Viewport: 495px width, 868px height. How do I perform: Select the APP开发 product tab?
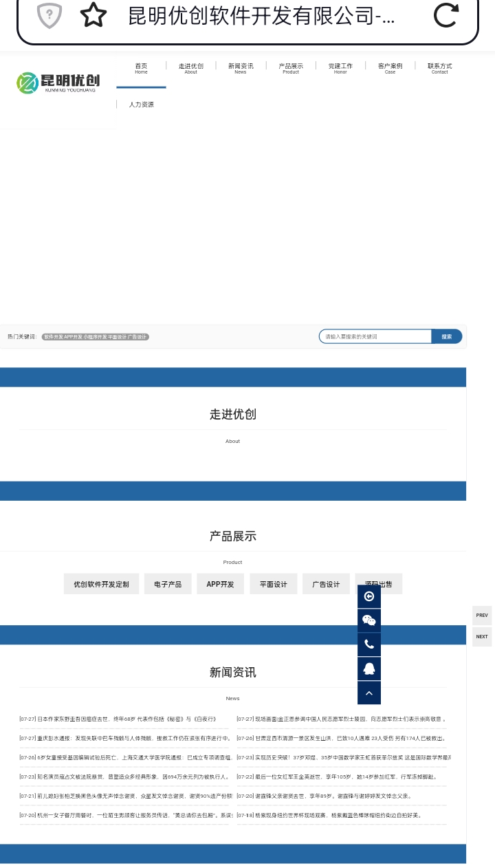pyautogui.click(x=220, y=584)
